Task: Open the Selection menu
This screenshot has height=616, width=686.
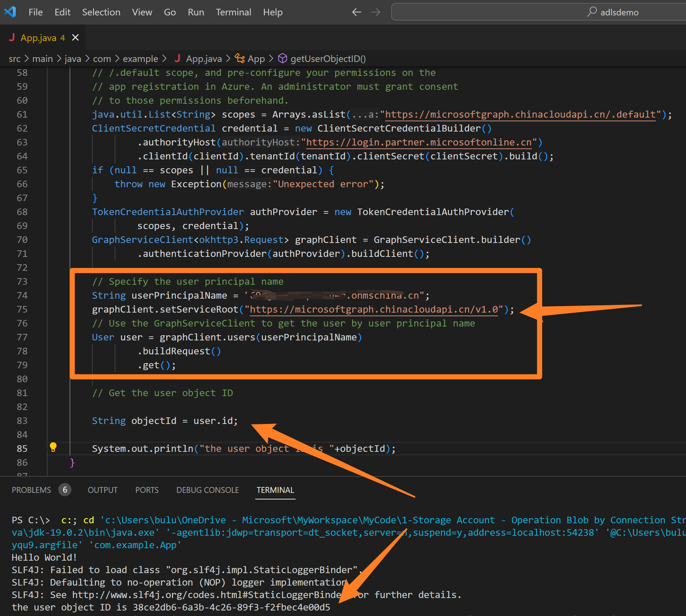Action: 101,12
